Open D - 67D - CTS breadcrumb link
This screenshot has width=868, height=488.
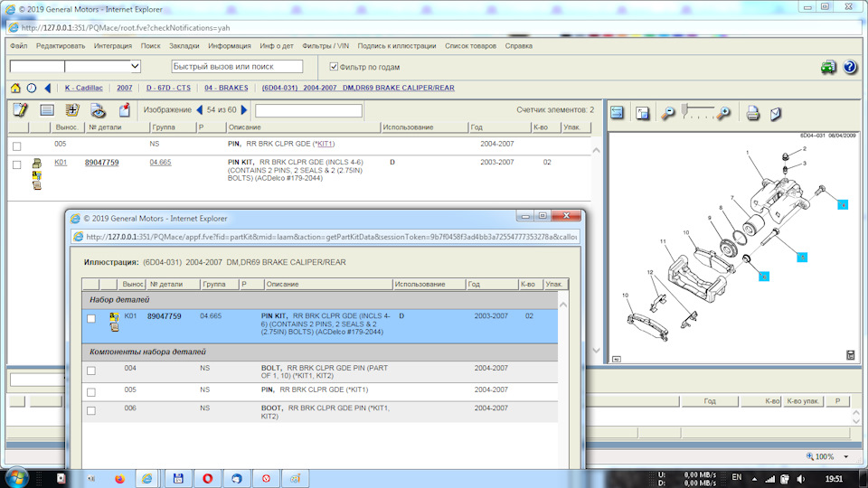click(168, 88)
